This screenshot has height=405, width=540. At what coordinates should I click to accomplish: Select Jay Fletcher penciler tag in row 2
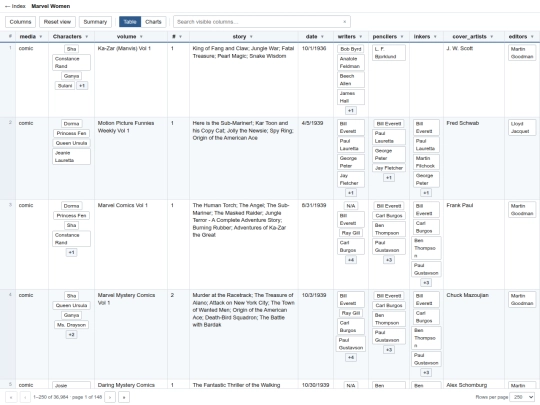point(389,168)
